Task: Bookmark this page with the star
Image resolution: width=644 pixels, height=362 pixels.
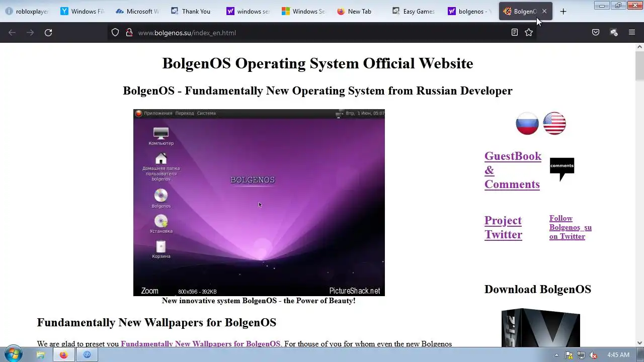Action: [529, 33]
